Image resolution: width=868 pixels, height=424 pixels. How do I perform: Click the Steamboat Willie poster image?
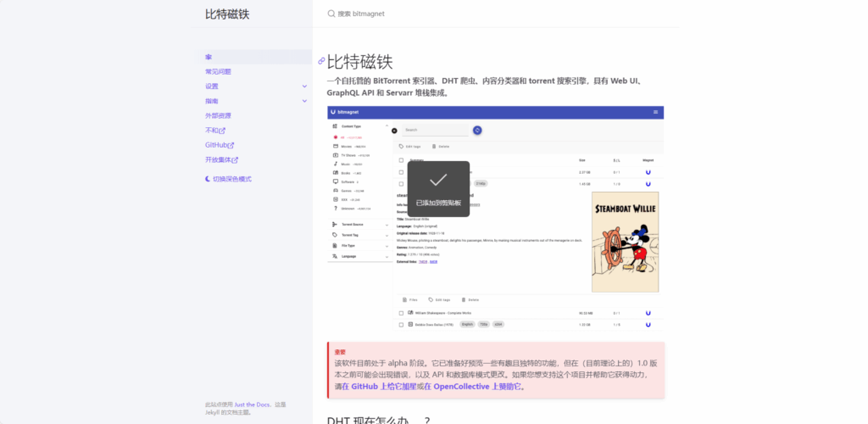click(625, 242)
